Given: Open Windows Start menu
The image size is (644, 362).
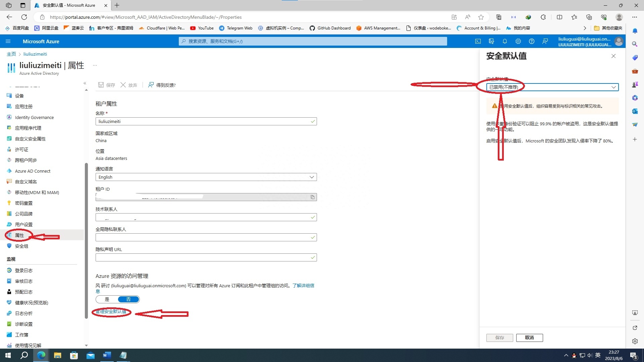Looking at the screenshot, I should coord(8,355).
